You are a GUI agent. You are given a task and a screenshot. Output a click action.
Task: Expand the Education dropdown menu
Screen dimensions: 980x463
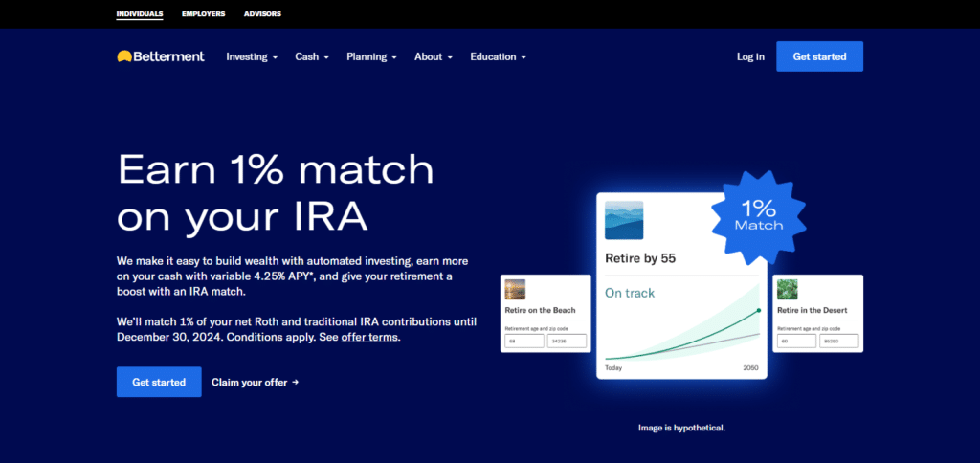click(498, 56)
